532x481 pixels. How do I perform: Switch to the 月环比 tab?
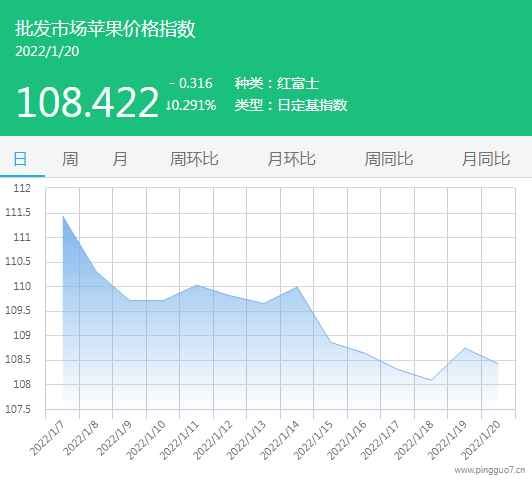coord(291,159)
